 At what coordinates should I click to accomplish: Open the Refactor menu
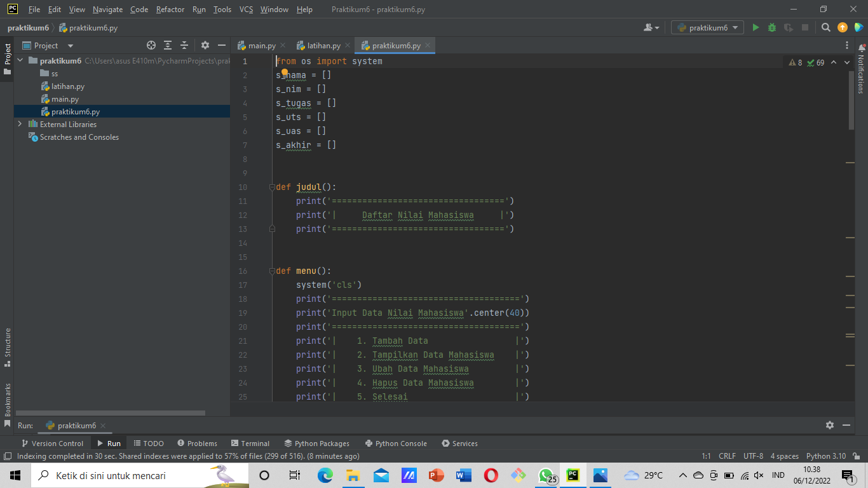click(x=170, y=10)
